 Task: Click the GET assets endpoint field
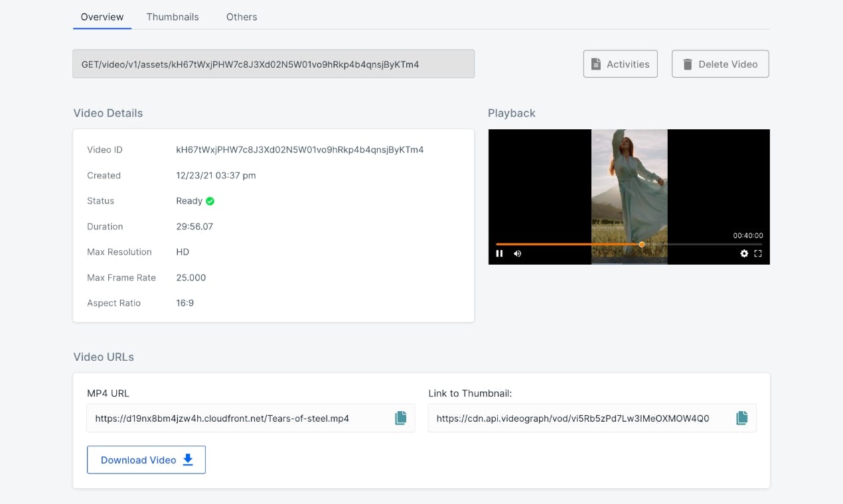pos(273,64)
